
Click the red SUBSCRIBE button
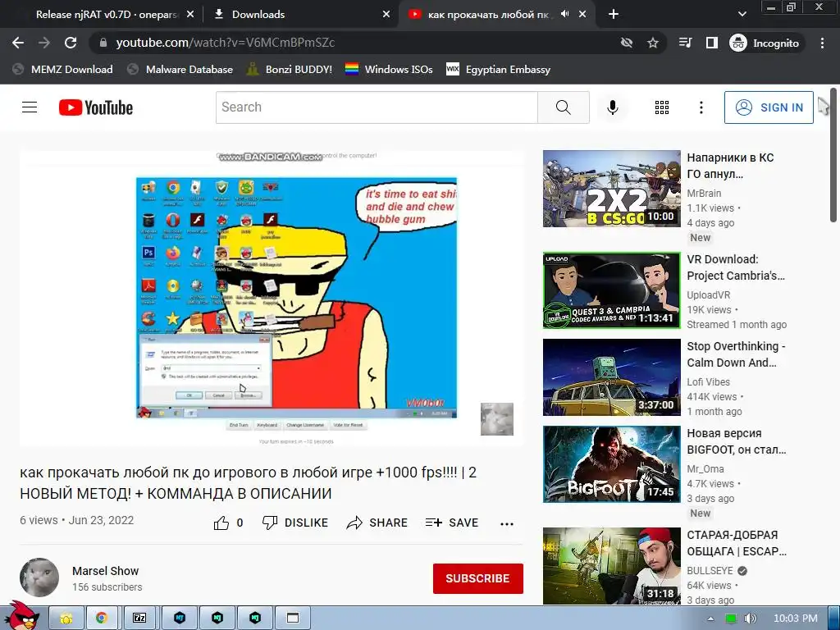(x=478, y=578)
